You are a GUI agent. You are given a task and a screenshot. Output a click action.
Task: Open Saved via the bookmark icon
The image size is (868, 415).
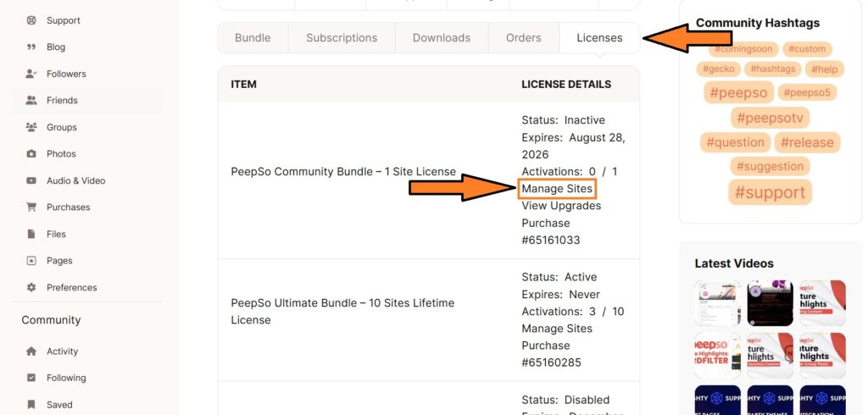coord(31,405)
